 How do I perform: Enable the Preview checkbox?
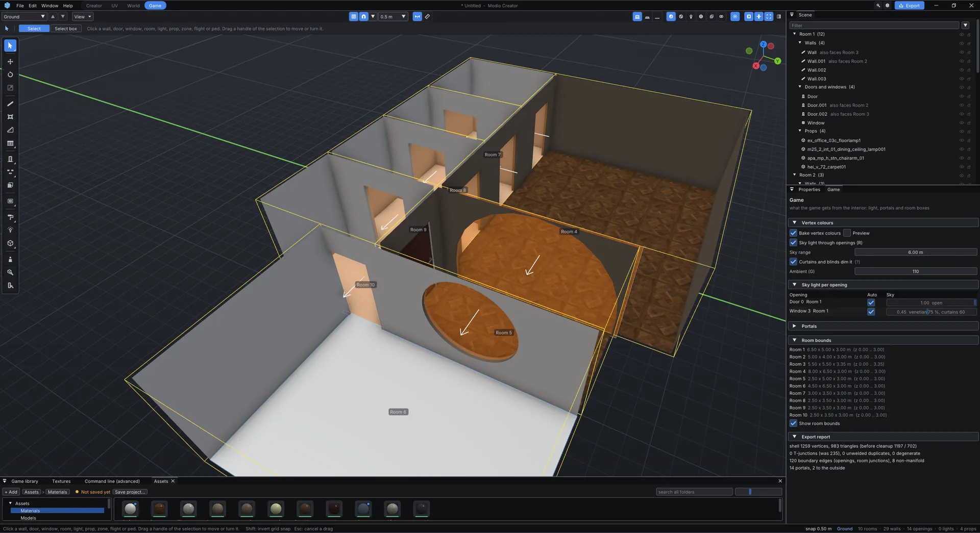[x=847, y=233]
